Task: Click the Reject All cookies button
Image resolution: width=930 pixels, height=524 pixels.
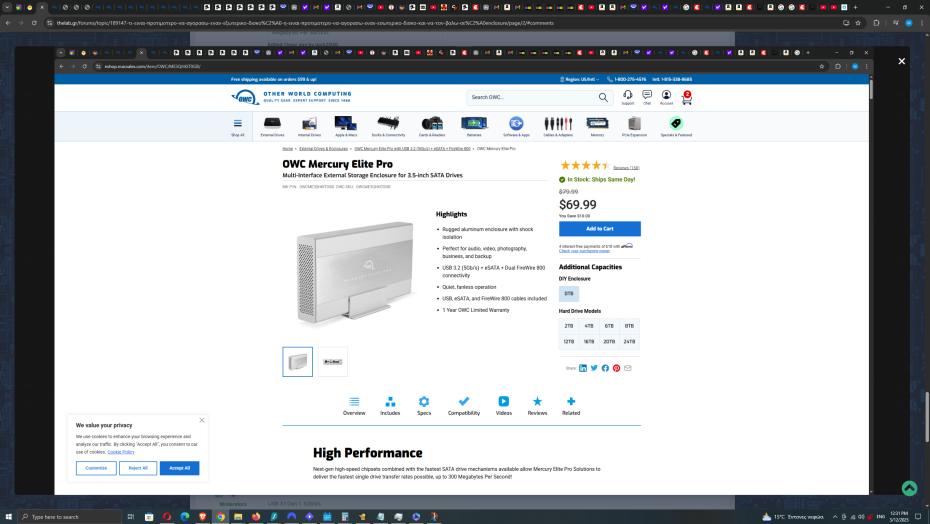Action: coord(138,468)
